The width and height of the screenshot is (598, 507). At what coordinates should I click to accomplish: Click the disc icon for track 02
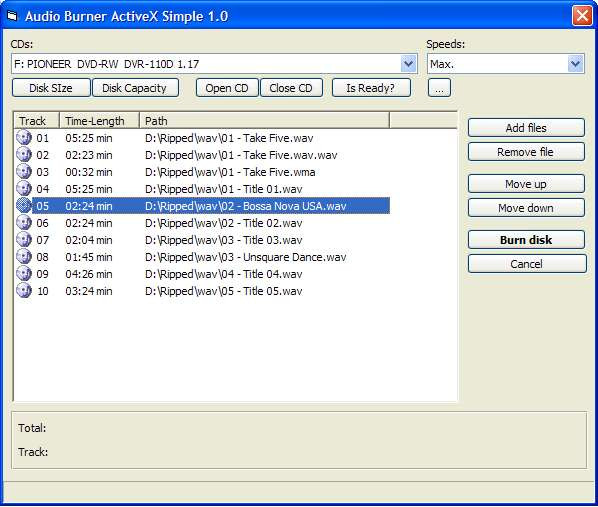24,155
